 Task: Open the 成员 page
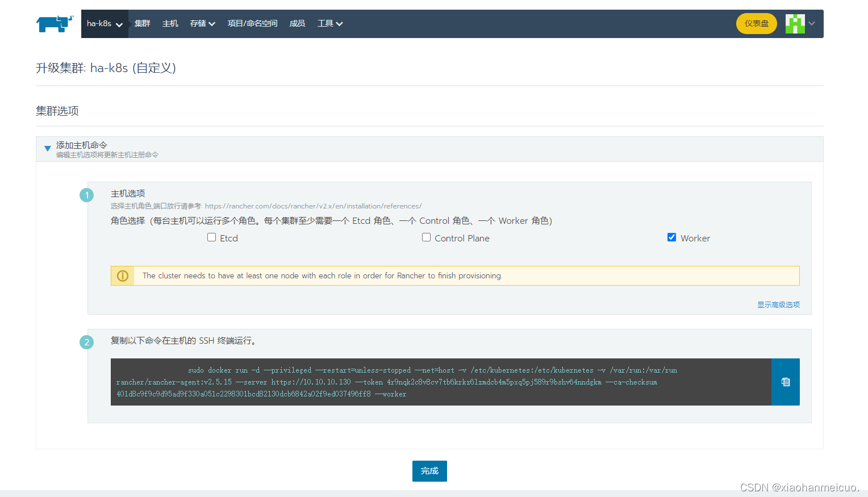(297, 24)
